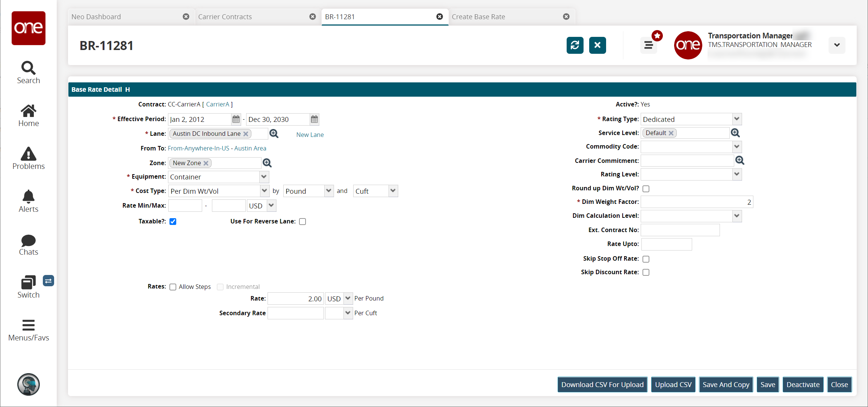Switch to the Create Base Rate tab
This screenshot has height=407, width=868.
tap(478, 17)
